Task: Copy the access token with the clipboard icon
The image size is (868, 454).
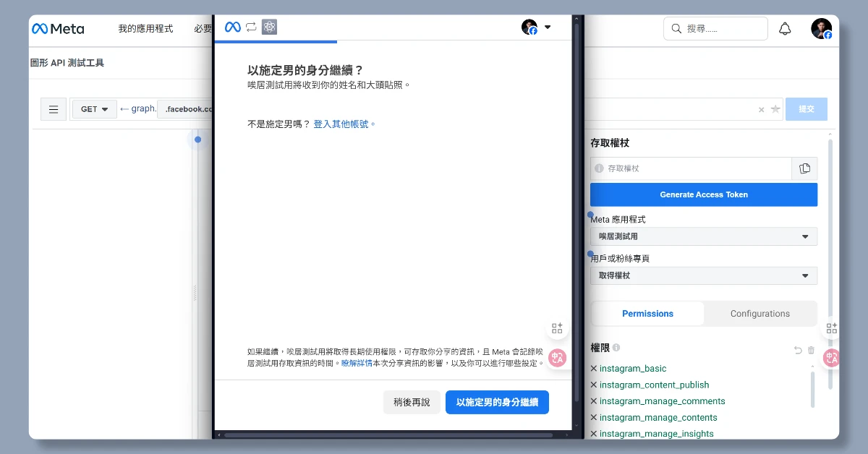Action: (805, 168)
